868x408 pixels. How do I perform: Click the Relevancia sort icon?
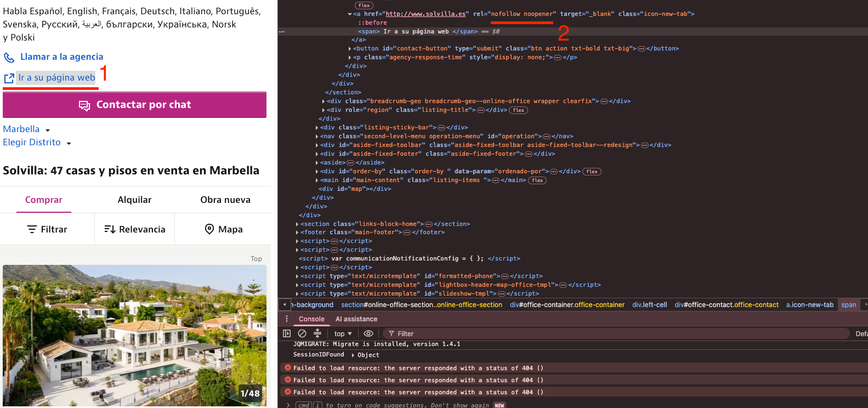[110, 229]
